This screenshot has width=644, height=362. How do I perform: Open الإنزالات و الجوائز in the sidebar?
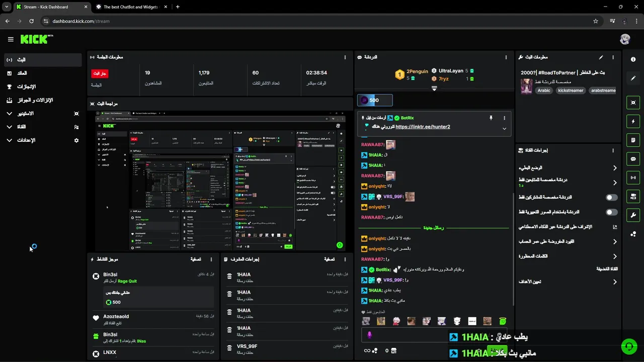click(42, 100)
